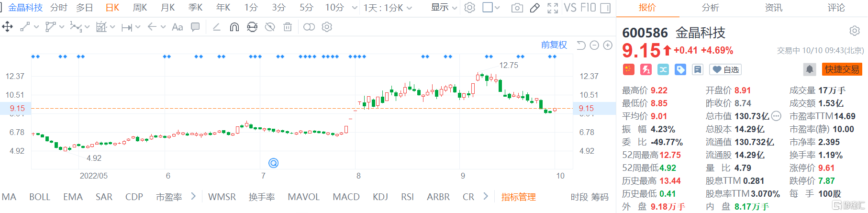Open the 显示 display dropdown
Screen dimensions: 868x213
click(444, 8)
